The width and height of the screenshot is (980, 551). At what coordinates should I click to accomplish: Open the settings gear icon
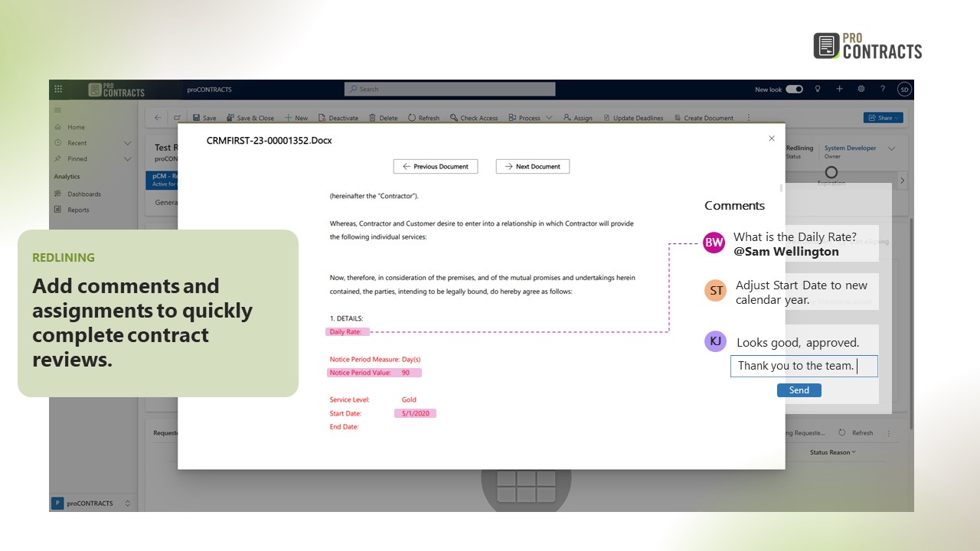pyautogui.click(x=861, y=89)
